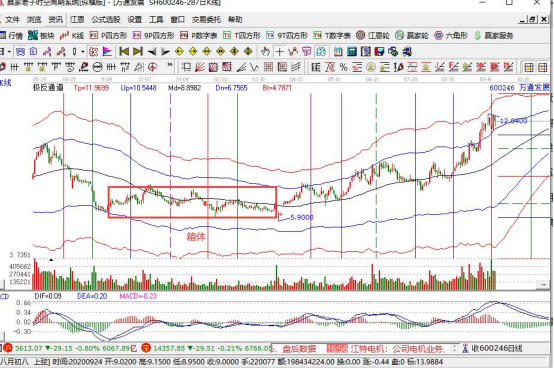Toggle the 权 adjustment icon

pyautogui.click(x=93, y=52)
